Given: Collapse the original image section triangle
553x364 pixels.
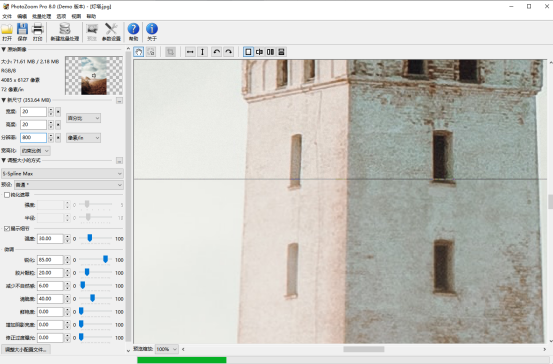Looking at the screenshot, I should (x=4, y=49).
